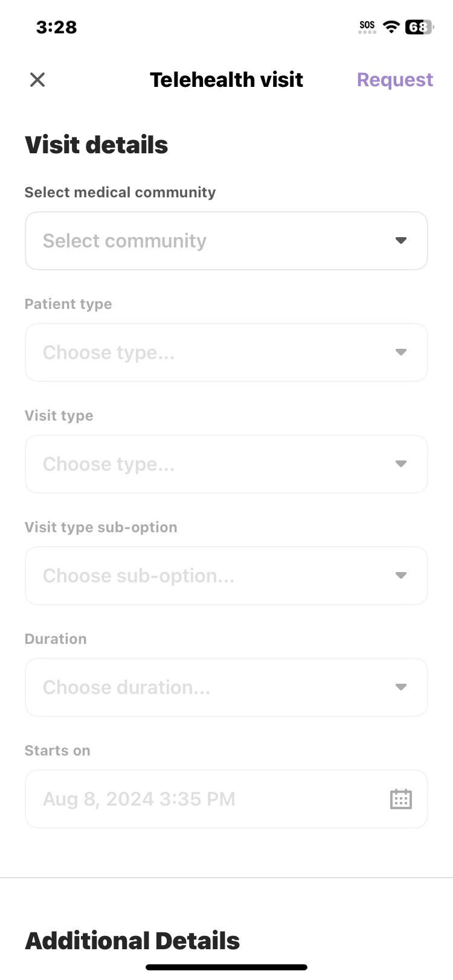
Task: Open the calendar icon in Starts on
Action: (401, 799)
